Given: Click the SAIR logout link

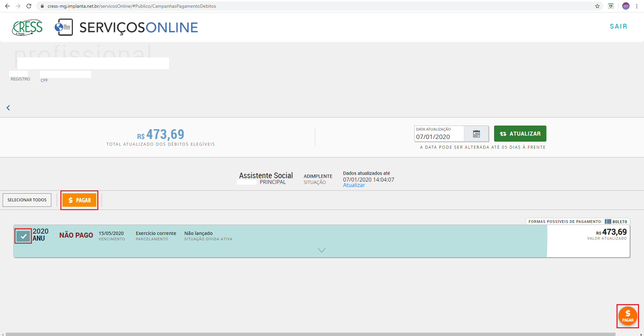Looking at the screenshot, I should point(618,26).
